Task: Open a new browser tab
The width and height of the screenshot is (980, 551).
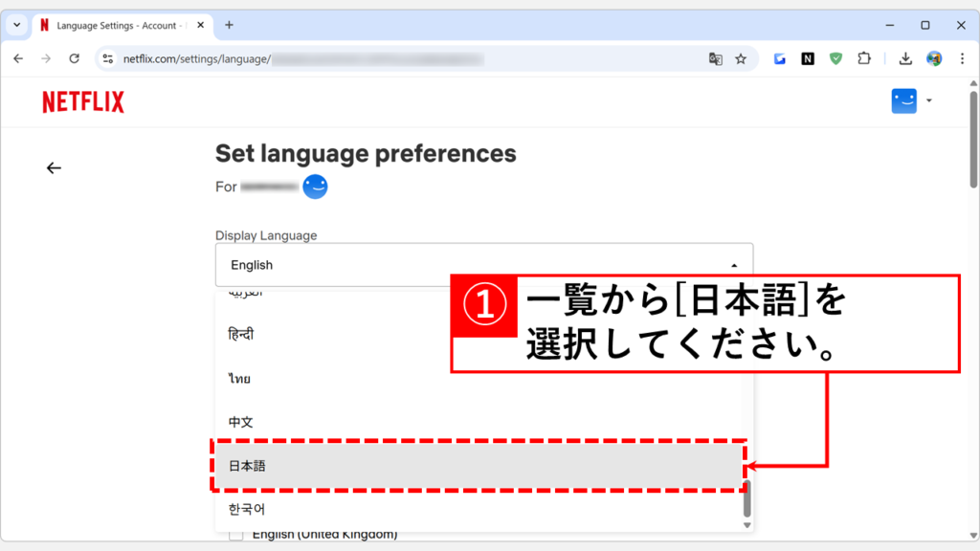Action: point(229,25)
